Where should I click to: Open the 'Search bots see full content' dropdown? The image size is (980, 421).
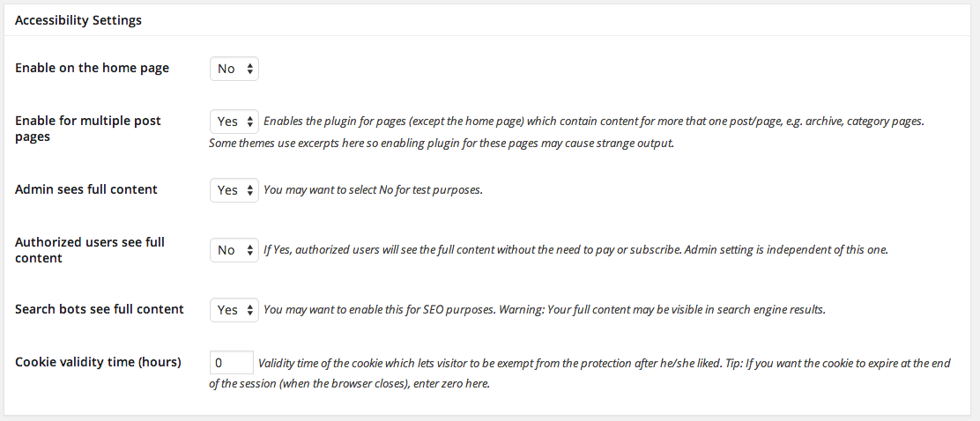point(234,310)
